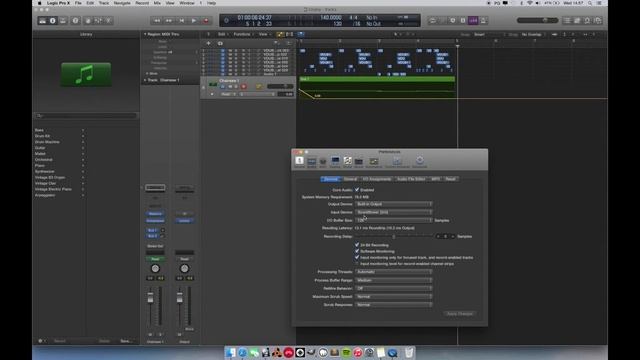Open Advanced pane in Preferences toolbar
The height and width of the screenshot is (360, 640).
point(420,162)
